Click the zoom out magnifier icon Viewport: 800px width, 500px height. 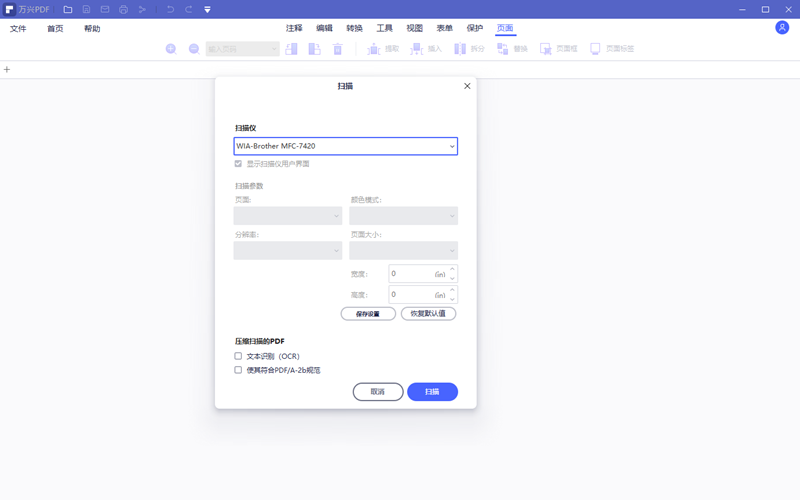[x=194, y=49]
